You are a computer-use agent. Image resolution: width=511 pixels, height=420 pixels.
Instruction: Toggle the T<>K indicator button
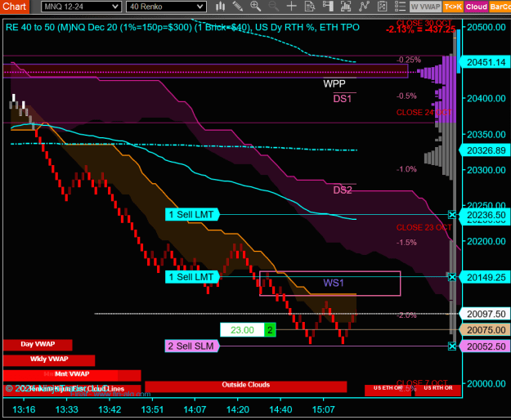pyautogui.click(x=453, y=7)
